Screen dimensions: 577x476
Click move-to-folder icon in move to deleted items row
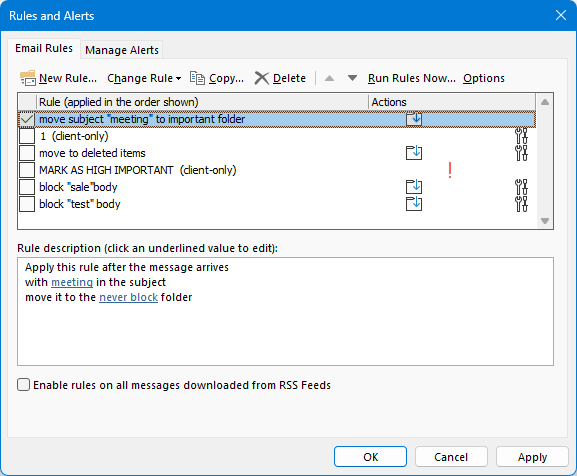pyautogui.click(x=414, y=153)
